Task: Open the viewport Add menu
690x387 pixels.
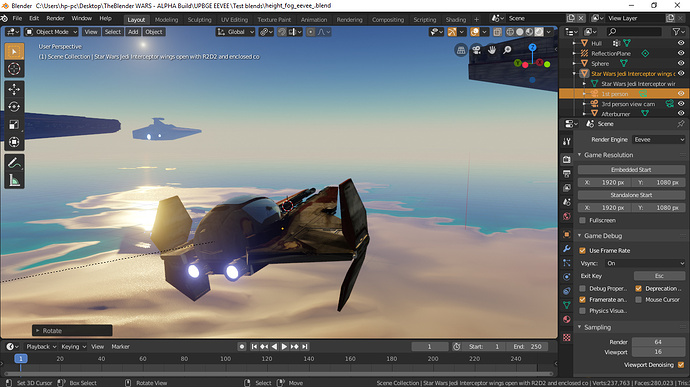Action: (133, 32)
